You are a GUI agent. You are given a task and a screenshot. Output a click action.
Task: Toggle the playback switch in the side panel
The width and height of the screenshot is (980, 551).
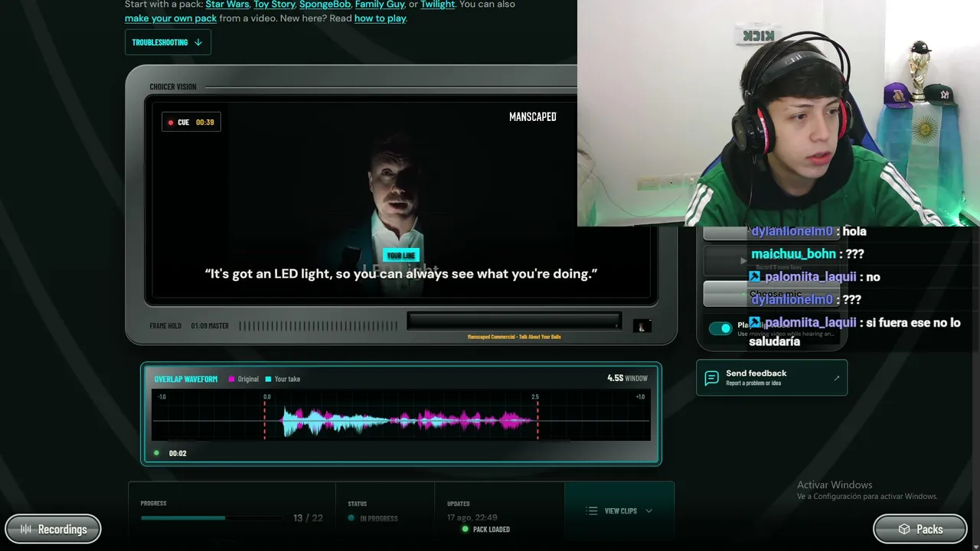click(720, 328)
